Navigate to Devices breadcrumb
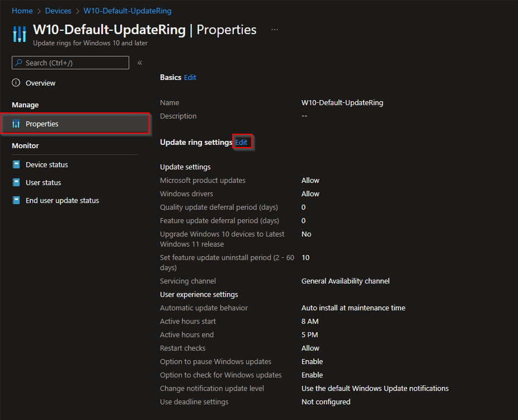Viewport: 518px width, 420px height. [x=58, y=11]
